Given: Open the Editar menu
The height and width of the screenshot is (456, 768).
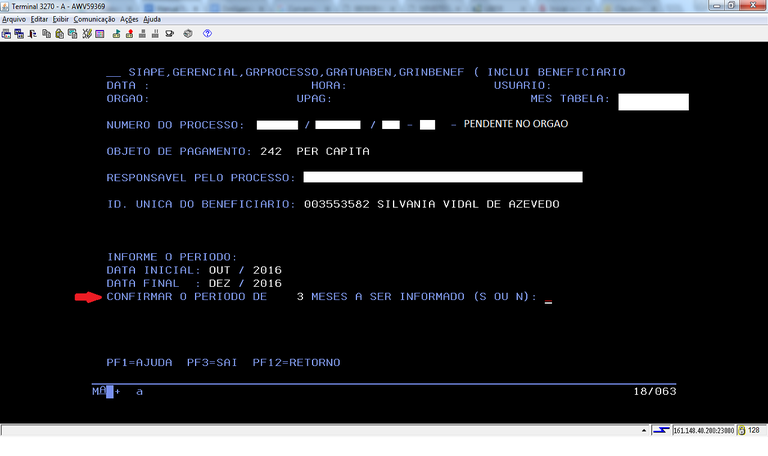Looking at the screenshot, I should (39, 20).
